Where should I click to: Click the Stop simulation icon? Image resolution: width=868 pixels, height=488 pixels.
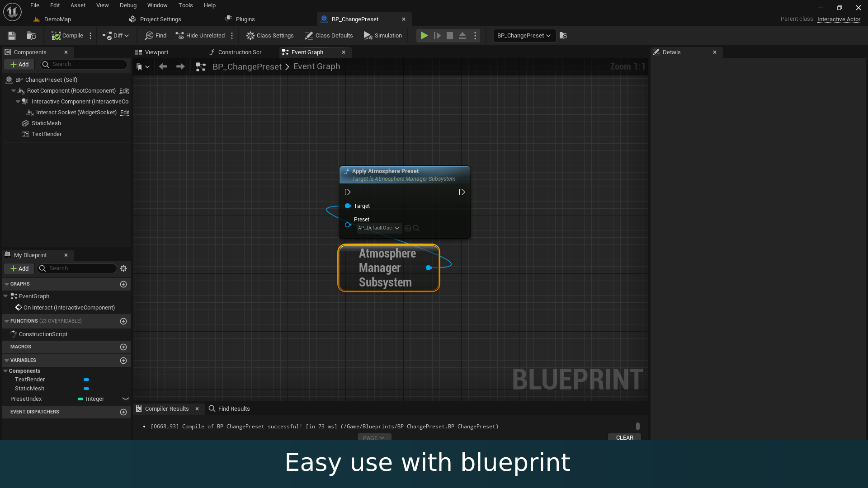449,36
